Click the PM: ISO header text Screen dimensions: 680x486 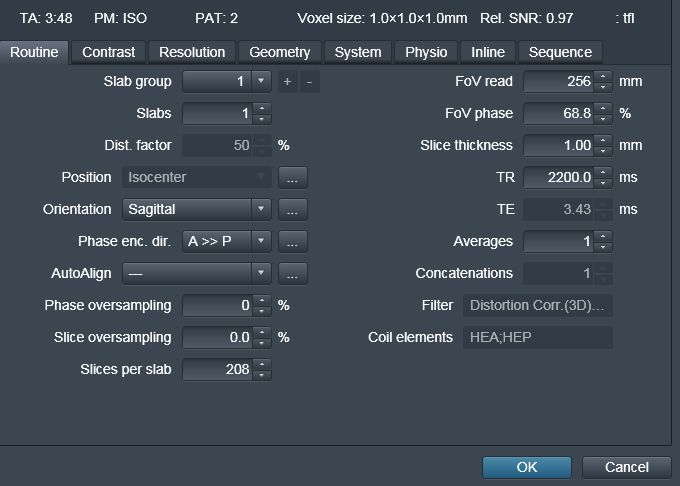click(x=121, y=19)
